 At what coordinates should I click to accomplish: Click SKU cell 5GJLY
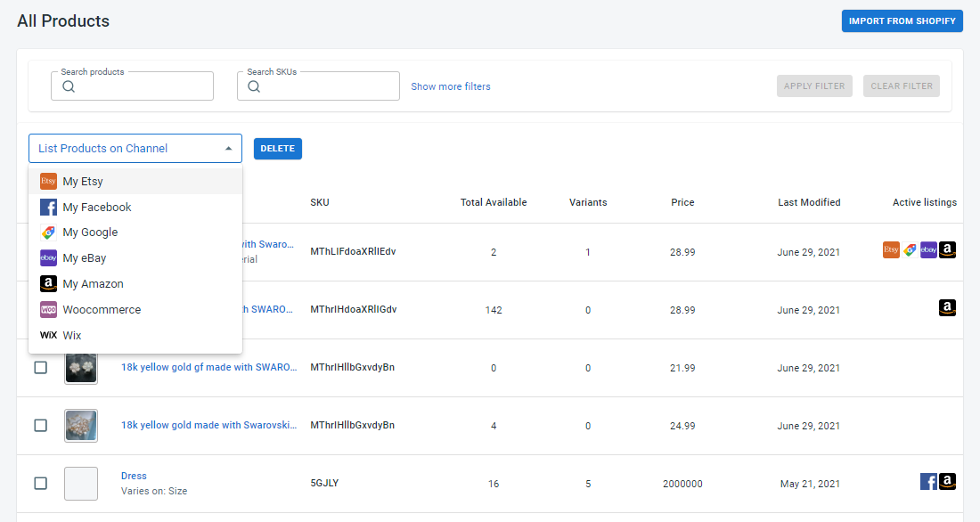point(324,483)
